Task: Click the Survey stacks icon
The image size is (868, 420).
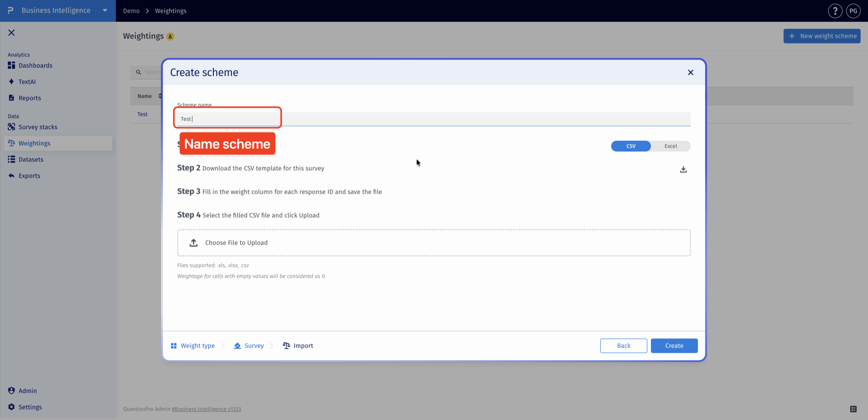Action: [11, 127]
